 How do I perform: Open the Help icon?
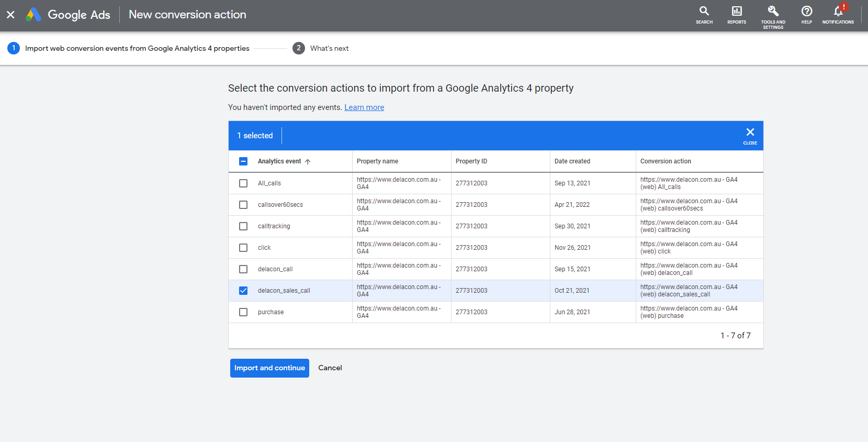pyautogui.click(x=807, y=15)
